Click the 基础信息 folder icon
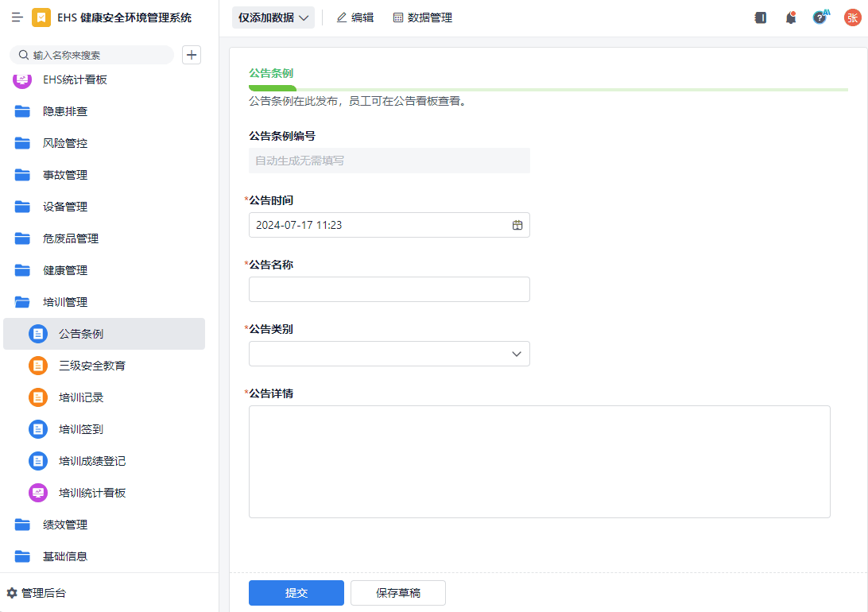 pyautogui.click(x=22, y=556)
